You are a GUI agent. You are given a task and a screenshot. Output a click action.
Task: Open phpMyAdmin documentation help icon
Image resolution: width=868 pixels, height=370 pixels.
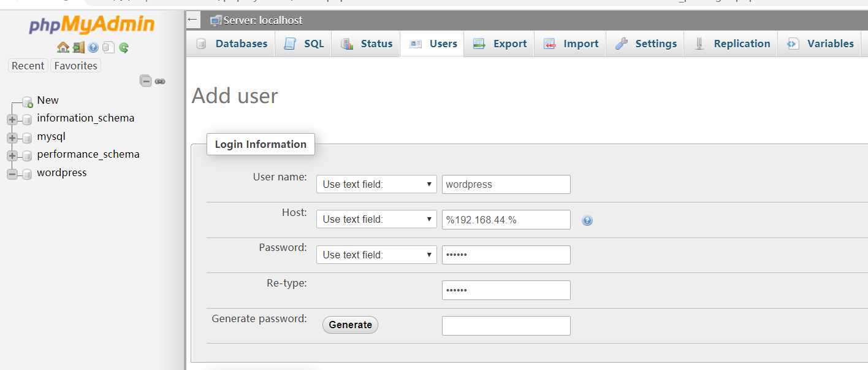[x=93, y=47]
